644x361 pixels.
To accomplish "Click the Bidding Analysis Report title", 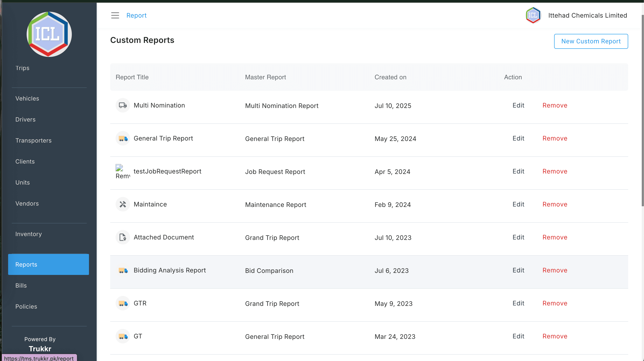I will coord(170,270).
